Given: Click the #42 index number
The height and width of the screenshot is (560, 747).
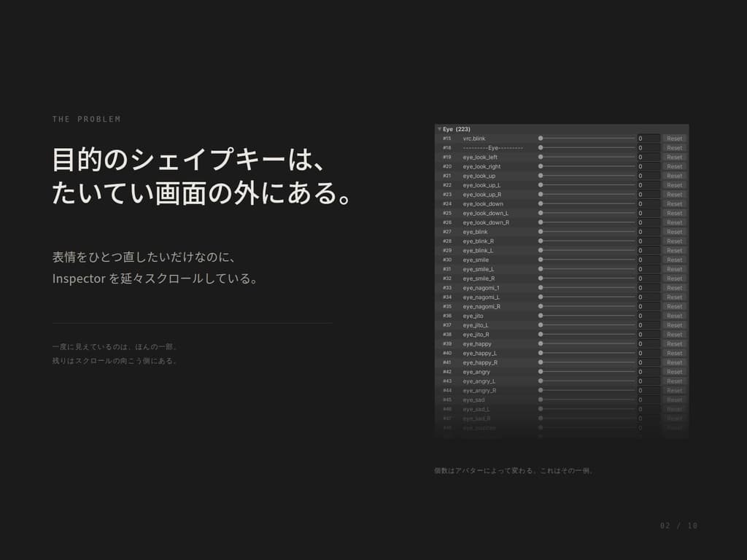Looking at the screenshot, I should 447,372.
